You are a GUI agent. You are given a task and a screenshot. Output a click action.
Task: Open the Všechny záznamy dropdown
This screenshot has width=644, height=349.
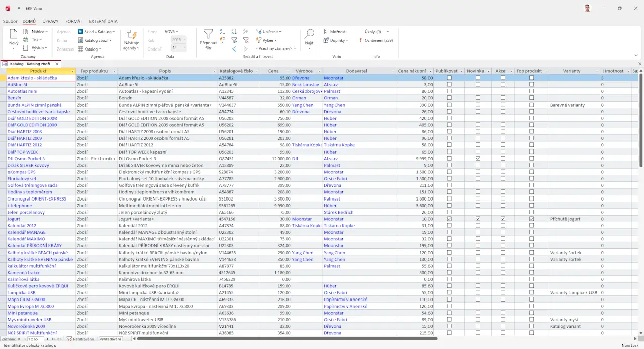tap(276, 49)
